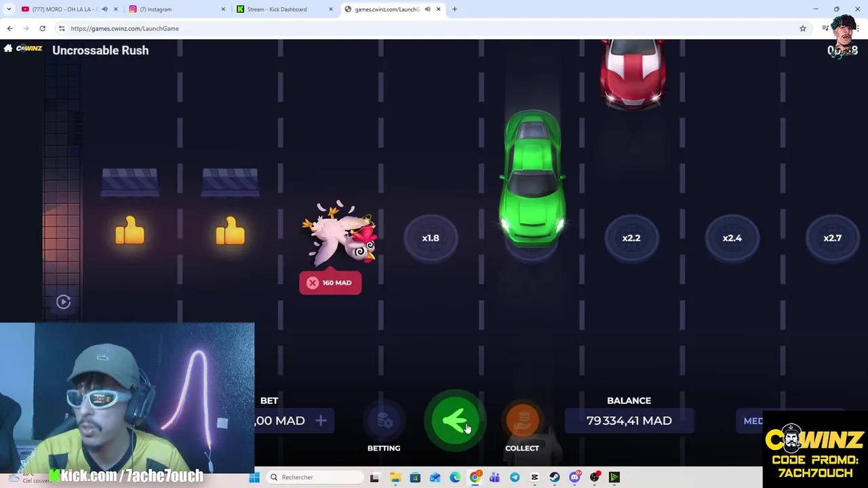The height and width of the screenshot is (488, 868).
Task: Click the Uncrossable Rush title
Action: pyautogui.click(x=100, y=50)
